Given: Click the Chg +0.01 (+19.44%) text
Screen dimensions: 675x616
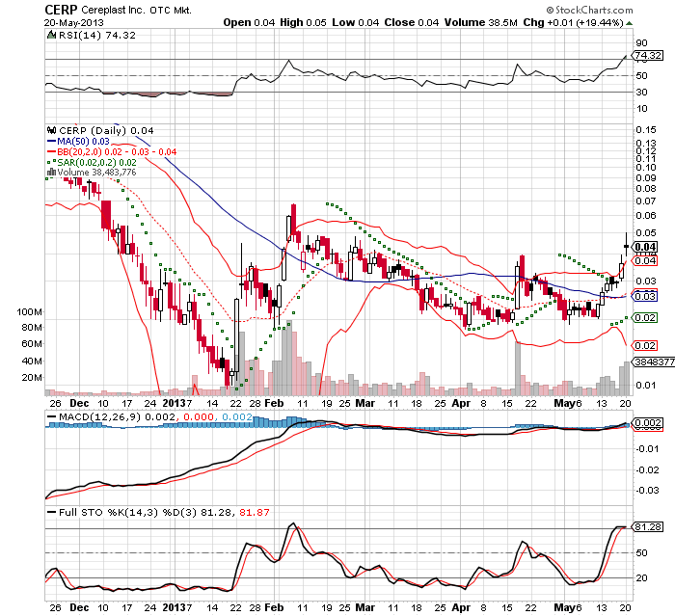Looking at the screenshot, I should [x=573, y=22].
